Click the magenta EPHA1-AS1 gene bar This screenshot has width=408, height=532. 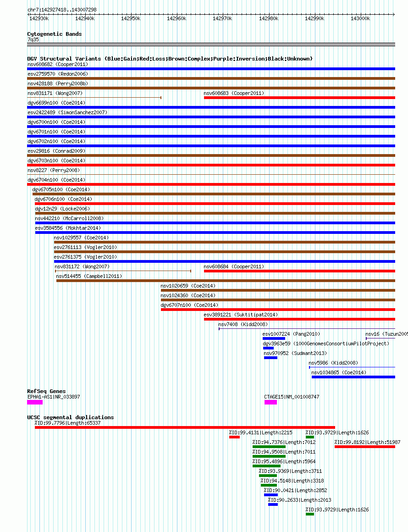35,402
